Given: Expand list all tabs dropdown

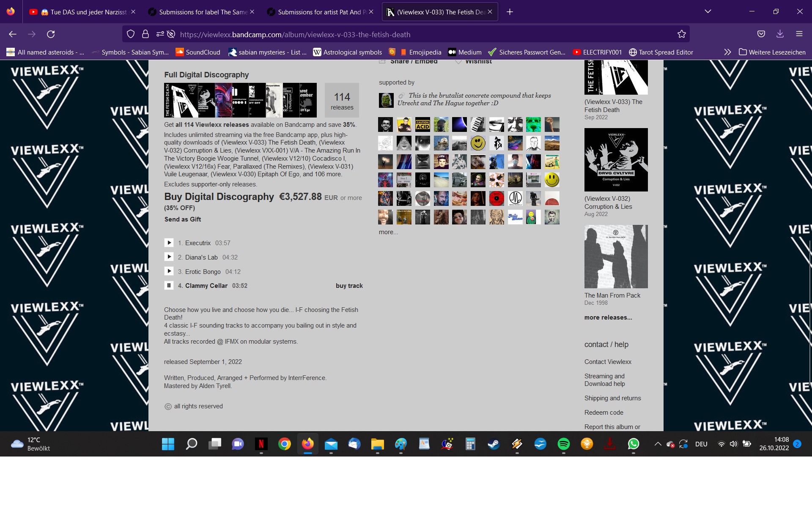Looking at the screenshot, I should tap(708, 11).
